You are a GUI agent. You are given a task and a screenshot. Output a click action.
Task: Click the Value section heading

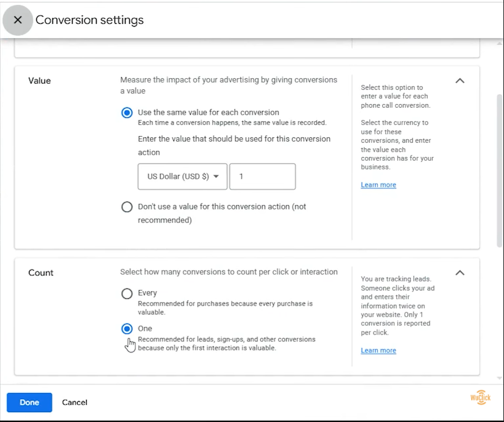(x=39, y=81)
